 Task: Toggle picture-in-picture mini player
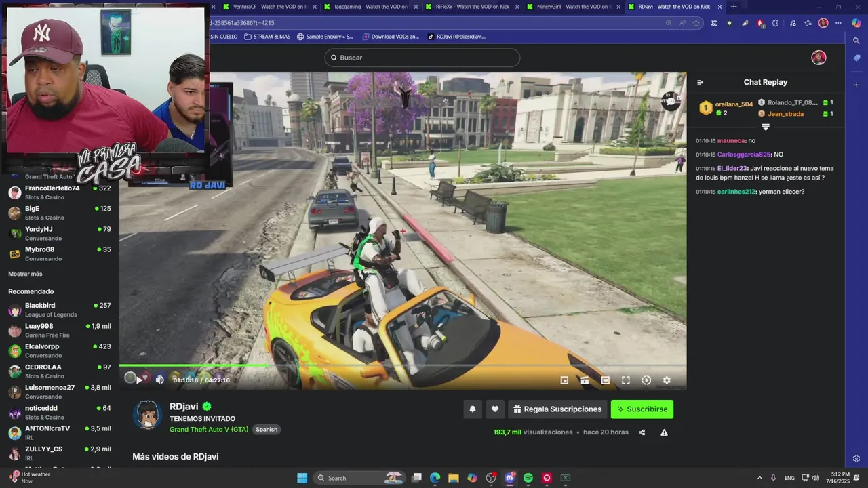(564, 380)
